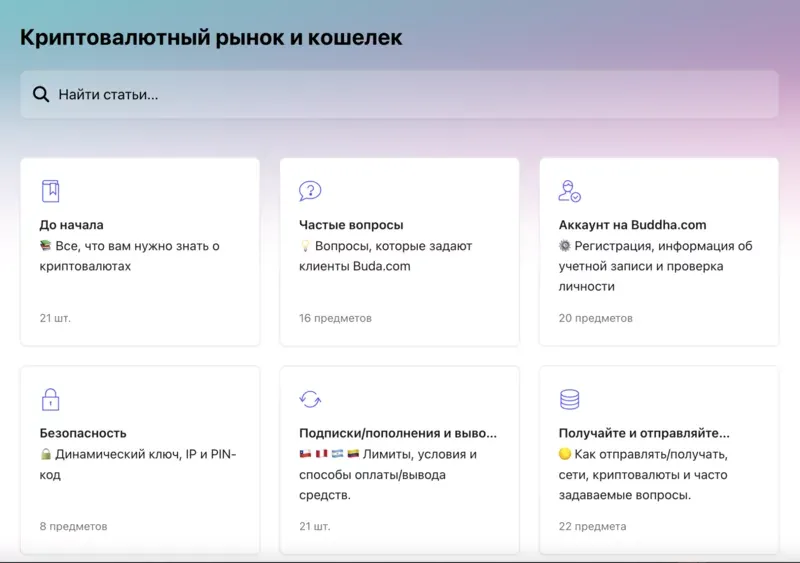Click the gear emoji before "Регистрация"

[x=564, y=246]
